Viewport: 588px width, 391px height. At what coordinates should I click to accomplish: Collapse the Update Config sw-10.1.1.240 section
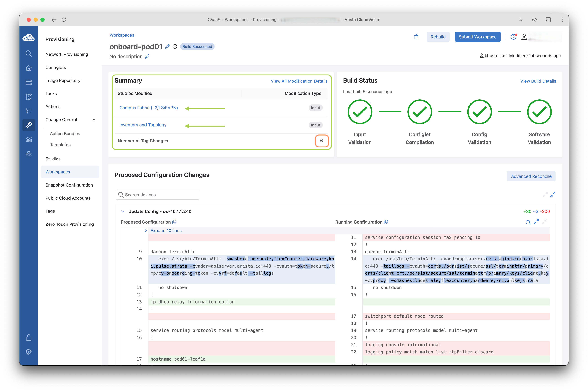click(122, 211)
